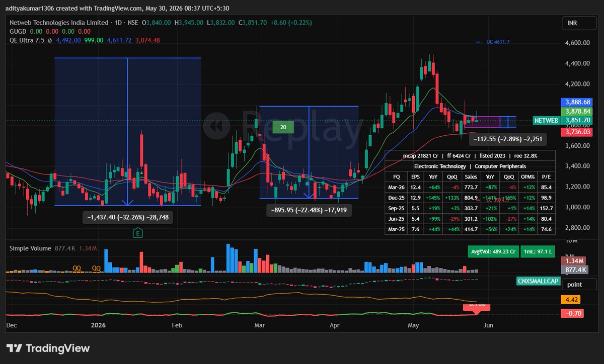Click the 1.34M volume axis label
Image resolution: width=604 pixels, height=364 pixels.
coord(573,261)
